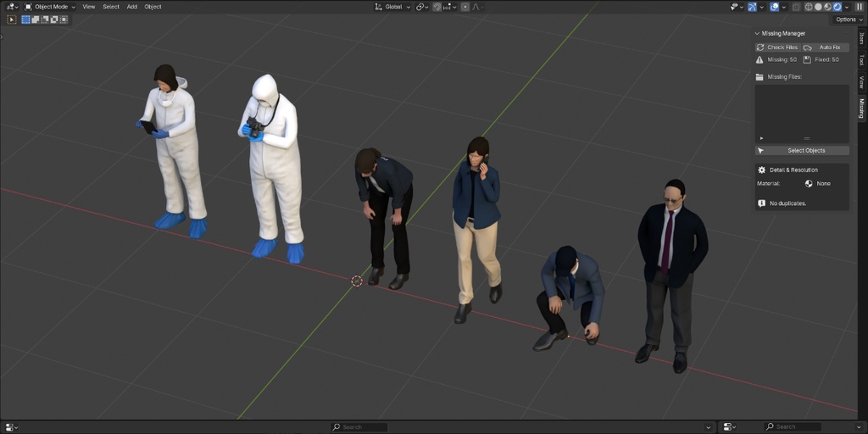Click the pause button in header
This screenshot has width=868, height=434.
(x=860, y=7)
